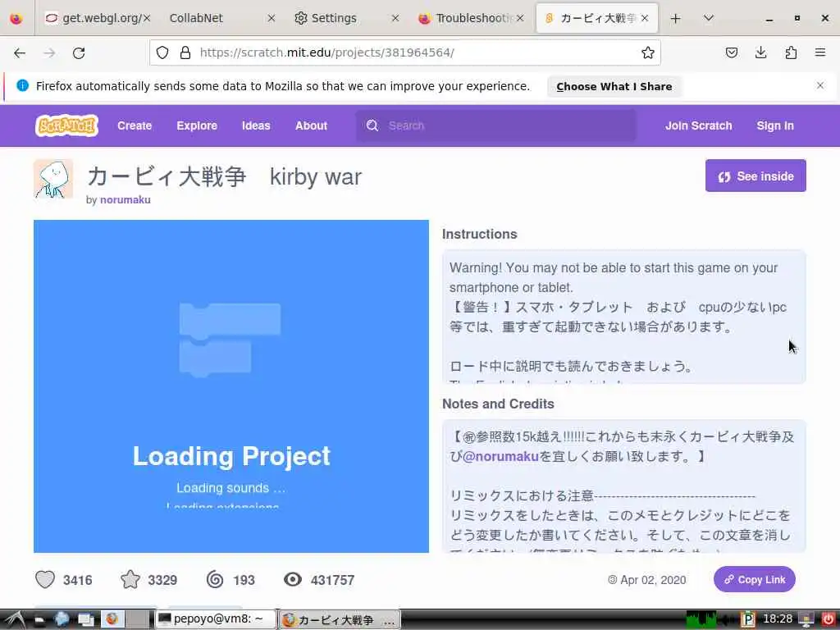Click the Notes and Credits heading
840x630 pixels.
[498, 404]
